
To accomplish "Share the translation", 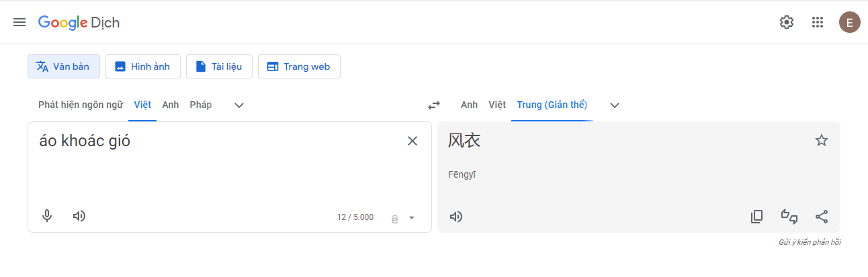I will [822, 217].
